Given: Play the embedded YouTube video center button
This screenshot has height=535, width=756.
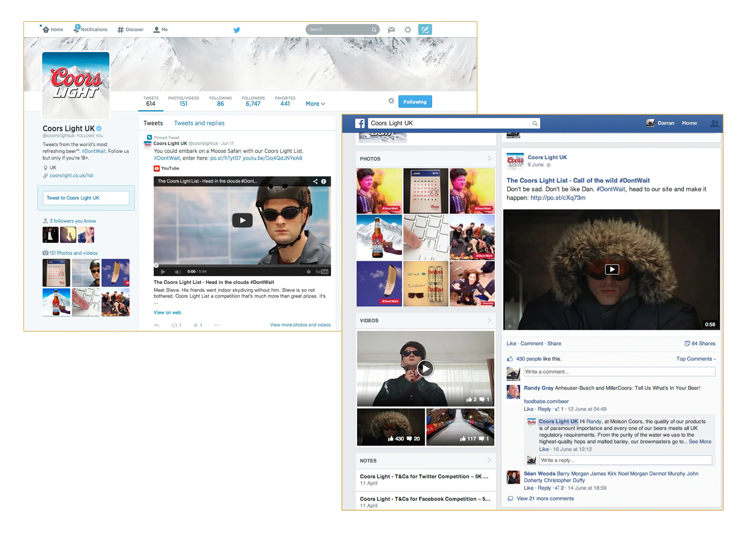Looking at the screenshot, I should tap(242, 220).
